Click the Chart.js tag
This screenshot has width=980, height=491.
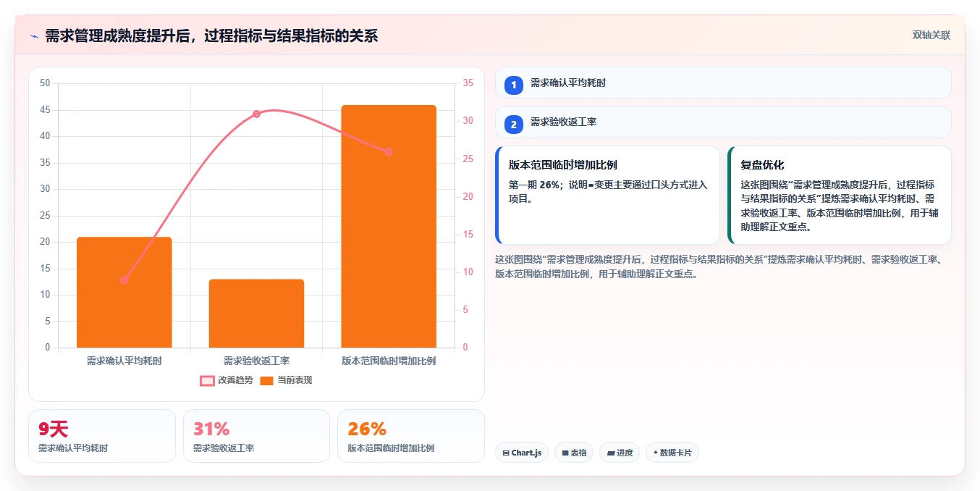pos(522,453)
